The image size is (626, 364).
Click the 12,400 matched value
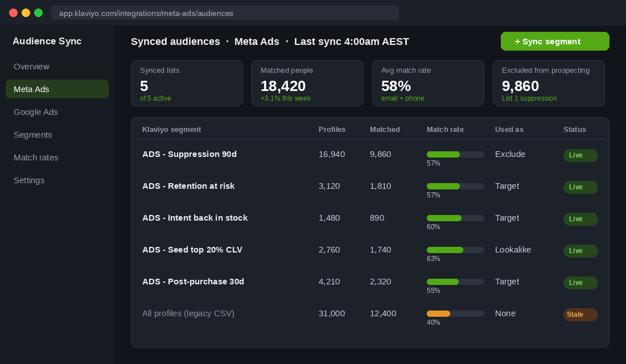pos(383,314)
